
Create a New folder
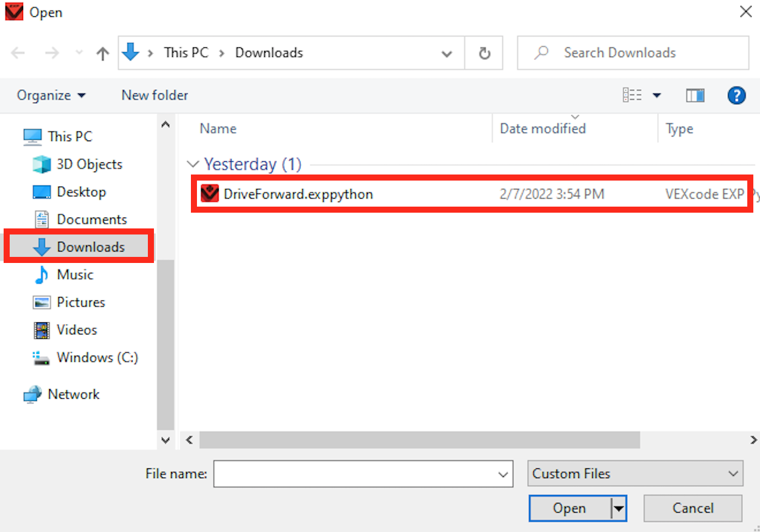click(154, 95)
